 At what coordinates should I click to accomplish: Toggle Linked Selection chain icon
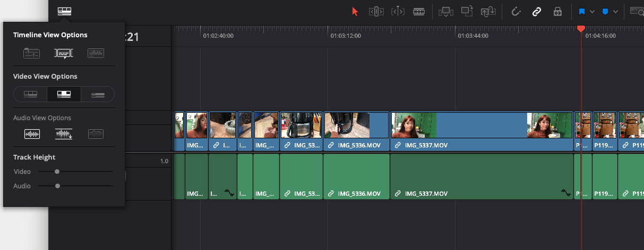[x=537, y=11]
